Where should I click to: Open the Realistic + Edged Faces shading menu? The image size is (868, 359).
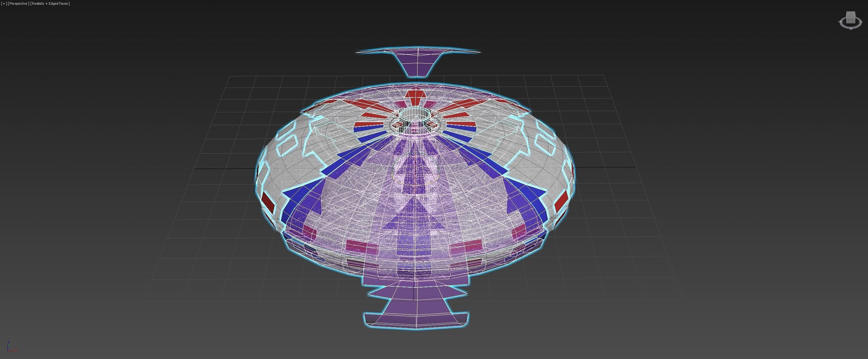point(50,3)
